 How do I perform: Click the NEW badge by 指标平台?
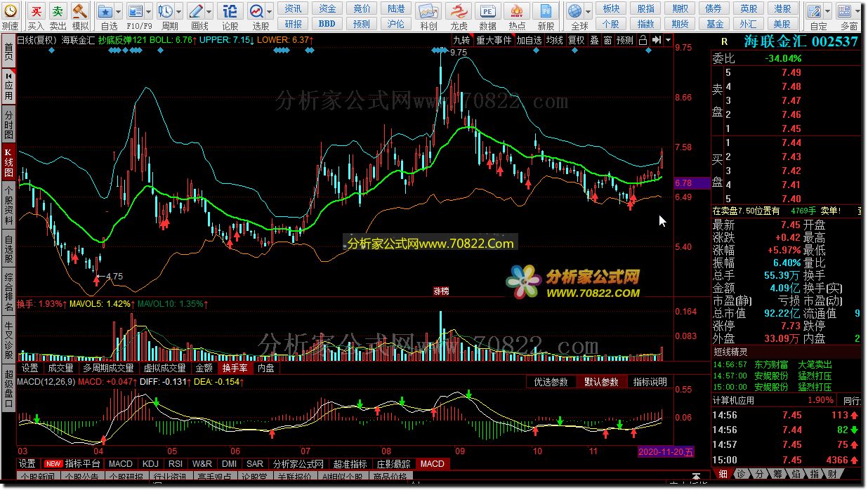(x=53, y=464)
